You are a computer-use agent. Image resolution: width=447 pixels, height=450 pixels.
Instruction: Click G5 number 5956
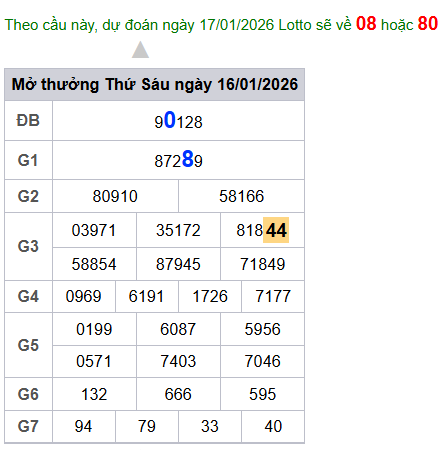tap(263, 329)
